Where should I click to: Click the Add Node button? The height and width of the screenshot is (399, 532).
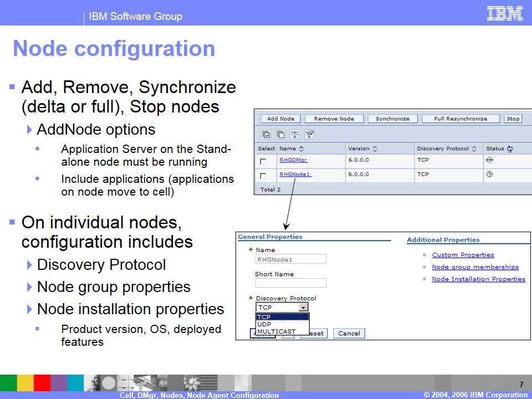(x=280, y=119)
